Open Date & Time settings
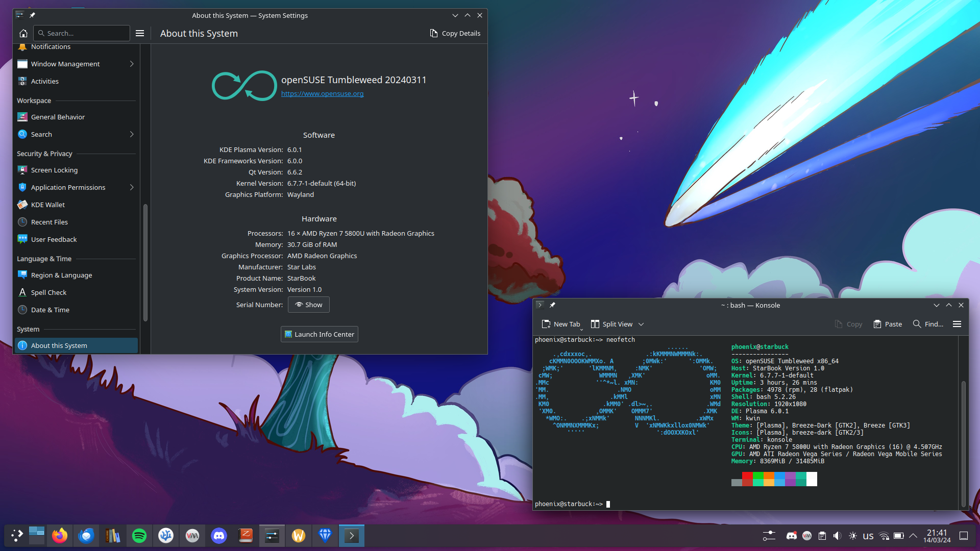Viewport: 980px width, 551px height. (x=77, y=310)
